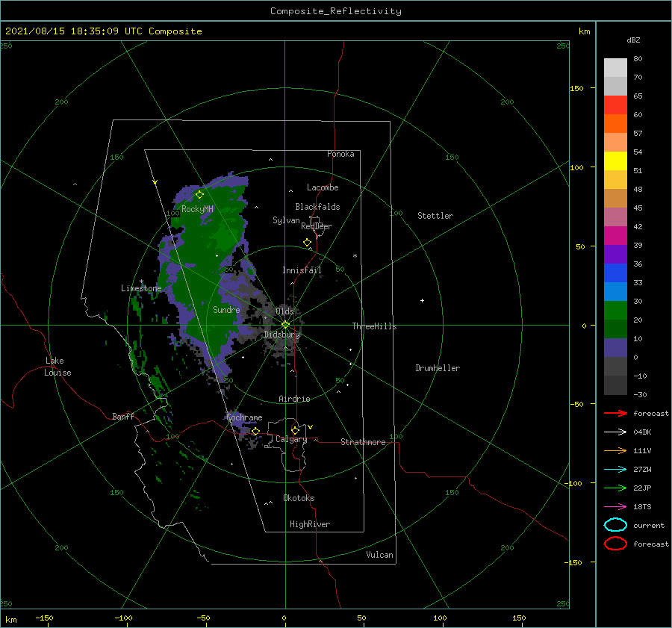Click the white asterisk east of Innisfail
Viewport: 672px width, 628px height.
coord(355,256)
